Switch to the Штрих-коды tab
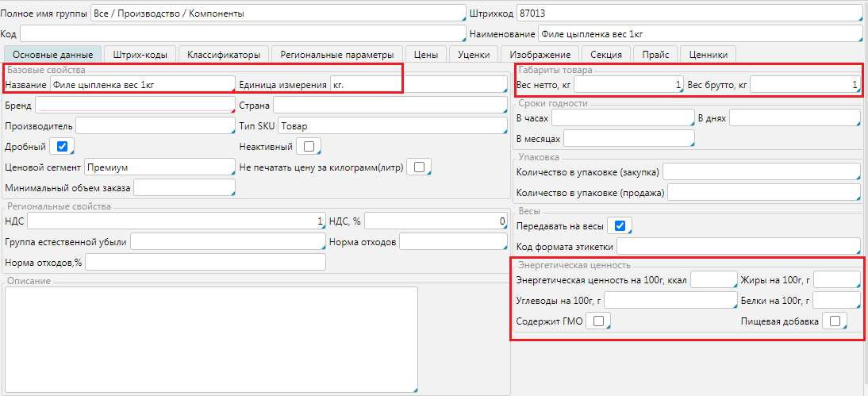The image size is (868, 396). pos(140,55)
